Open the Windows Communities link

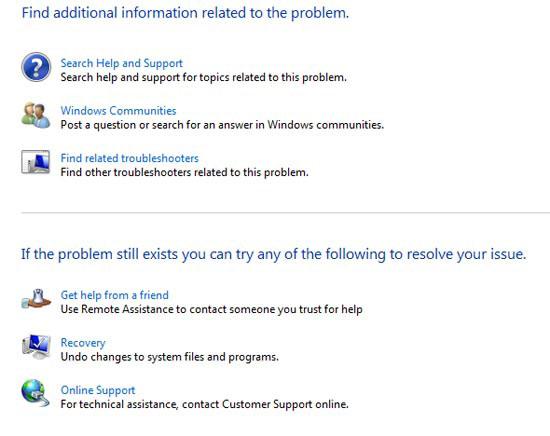tap(118, 110)
